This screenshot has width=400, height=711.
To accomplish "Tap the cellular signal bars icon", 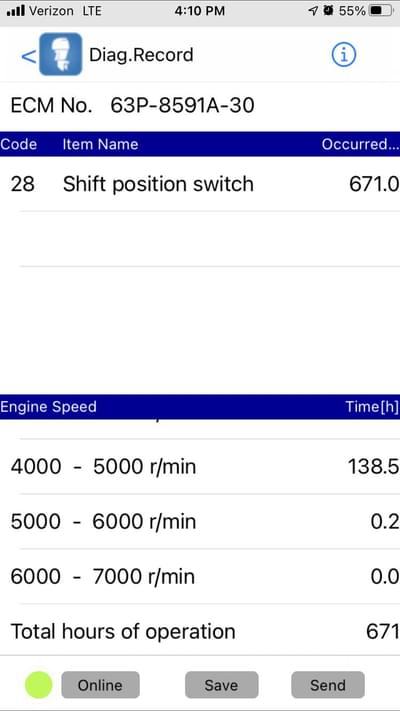I will [16, 11].
